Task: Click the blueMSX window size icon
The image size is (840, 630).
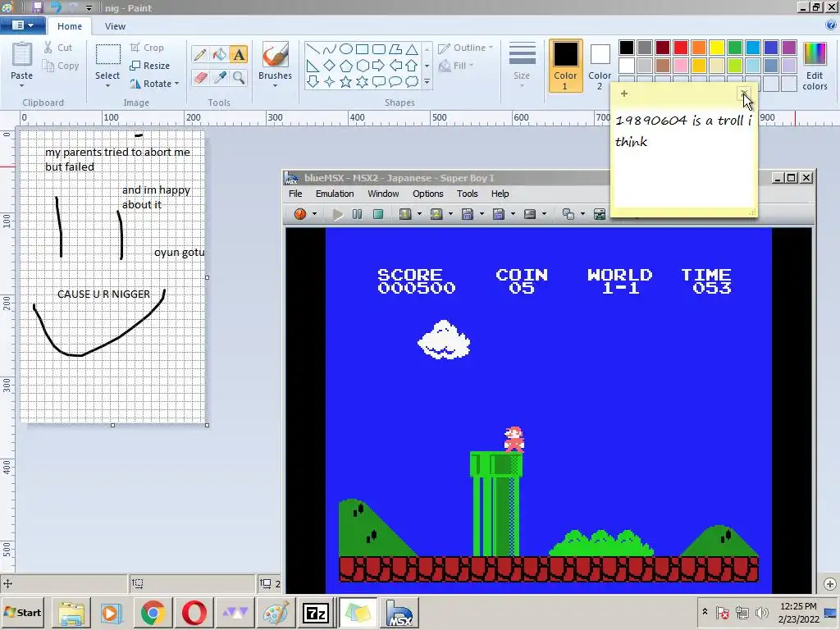Action: click(x=568, y=214)
